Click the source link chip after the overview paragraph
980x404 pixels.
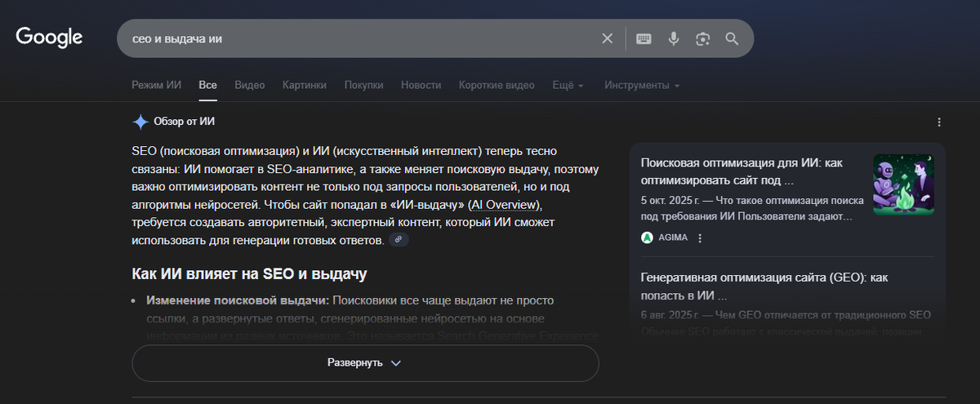398,239
